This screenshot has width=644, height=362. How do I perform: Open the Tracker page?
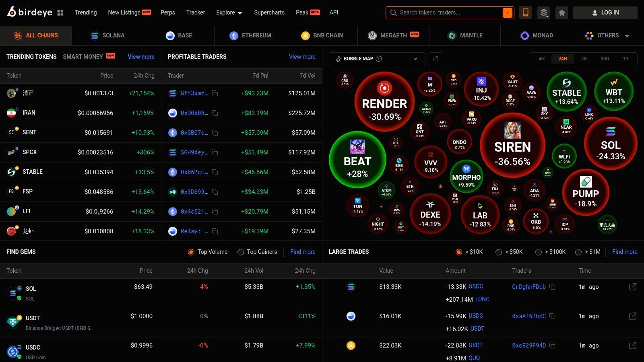tap(196, 12)
